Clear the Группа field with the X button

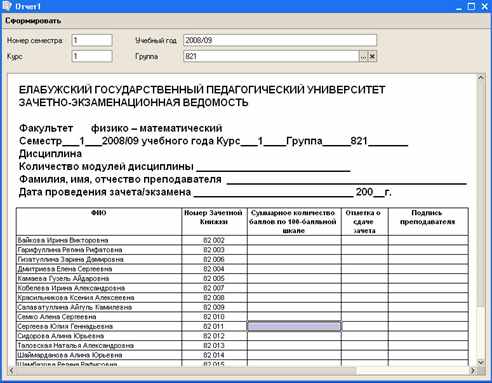coord(372,57)
